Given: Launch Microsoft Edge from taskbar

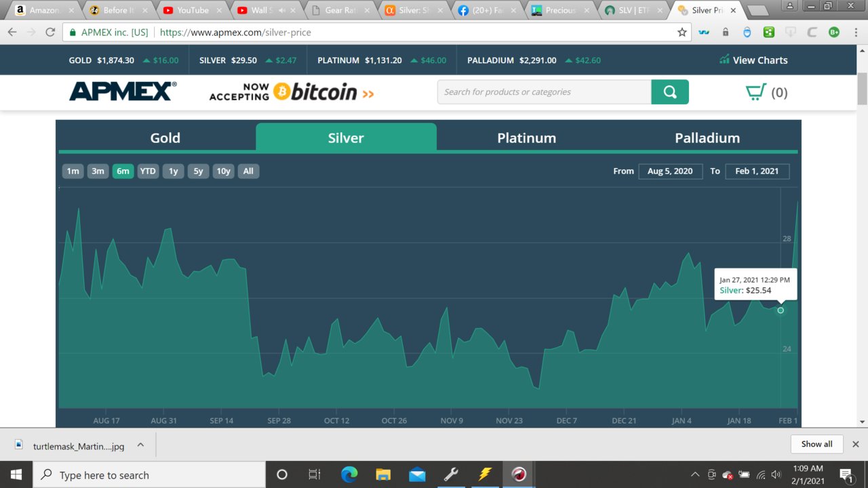Looking at the screenshot, I should pos(349,474).
